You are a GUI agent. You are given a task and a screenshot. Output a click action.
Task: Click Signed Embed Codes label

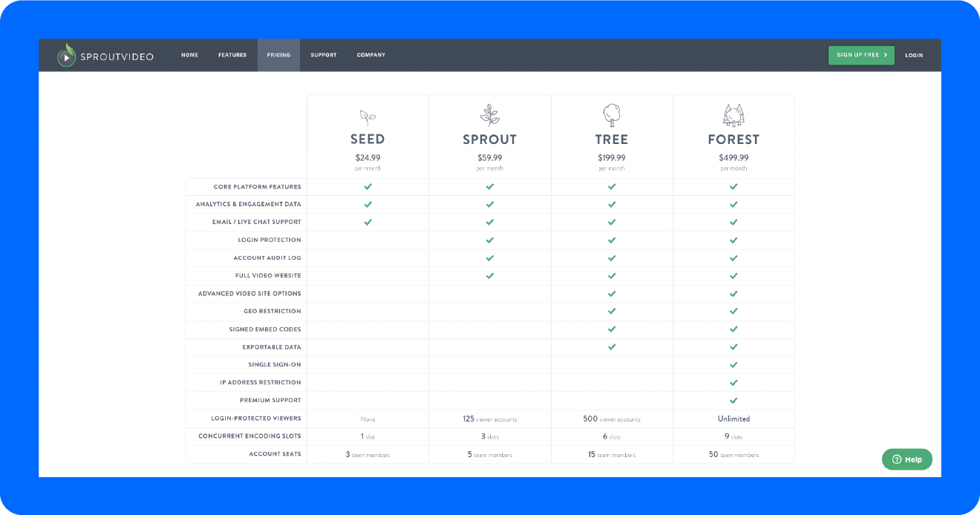(265, 329)
